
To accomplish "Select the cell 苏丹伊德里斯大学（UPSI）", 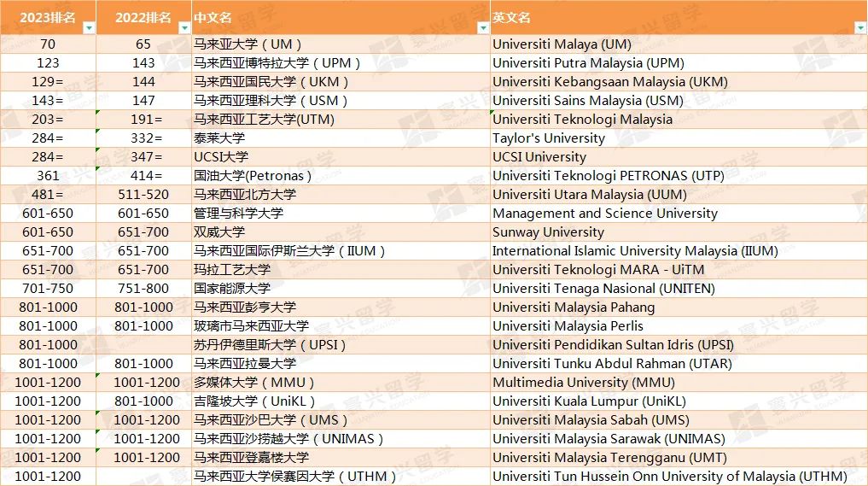I will (341, 345).
